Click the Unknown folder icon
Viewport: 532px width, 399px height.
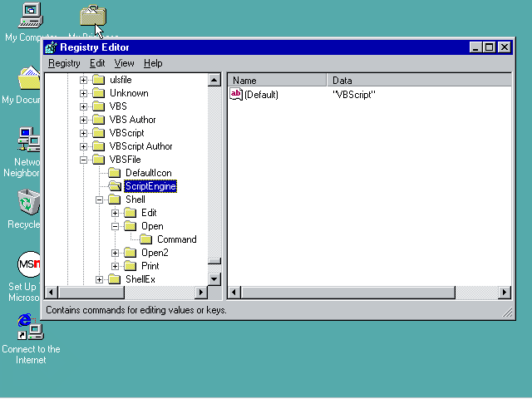[x=98, y=93]
